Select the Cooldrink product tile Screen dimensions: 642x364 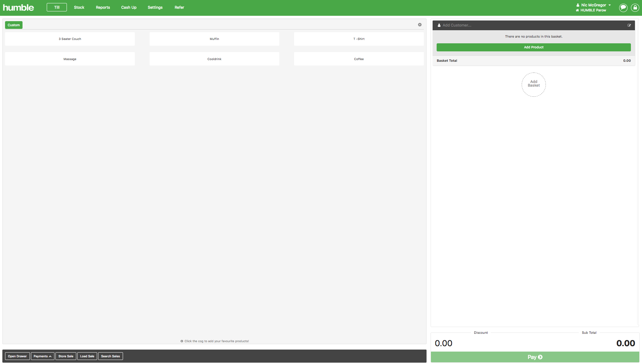[x=214, y=59]
